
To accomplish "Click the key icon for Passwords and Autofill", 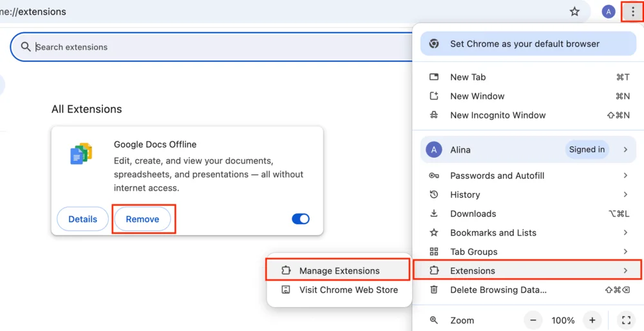I will (434, 176).
